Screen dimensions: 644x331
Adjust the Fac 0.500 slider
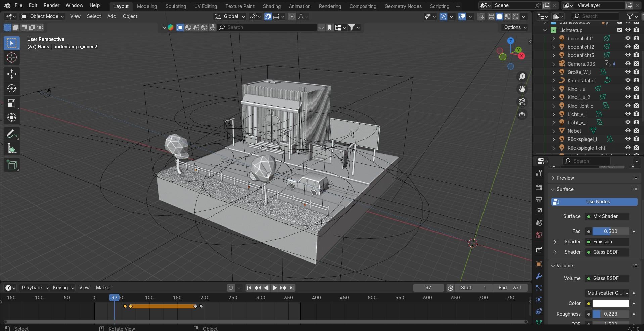pyautogui.click(x=610, y=231)
